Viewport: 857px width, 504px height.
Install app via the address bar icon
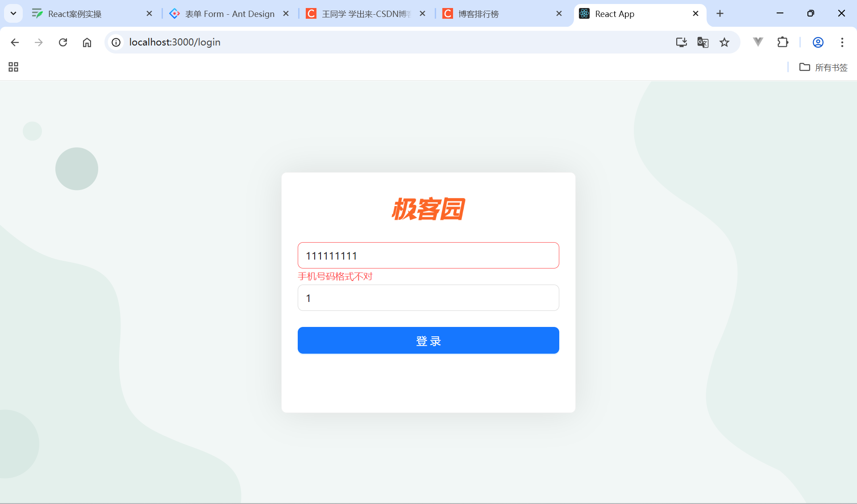pos(681,42)
